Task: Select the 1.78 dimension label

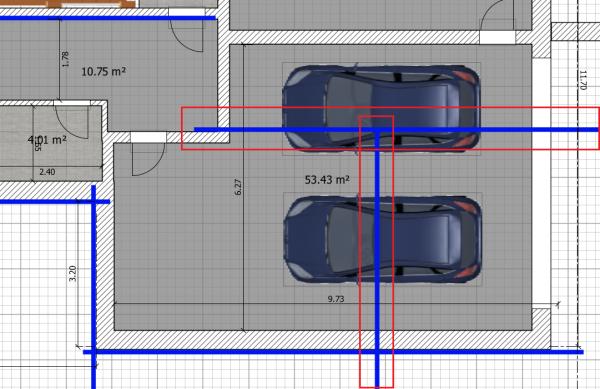Action: pyautogui.click(x=65, y=59)
